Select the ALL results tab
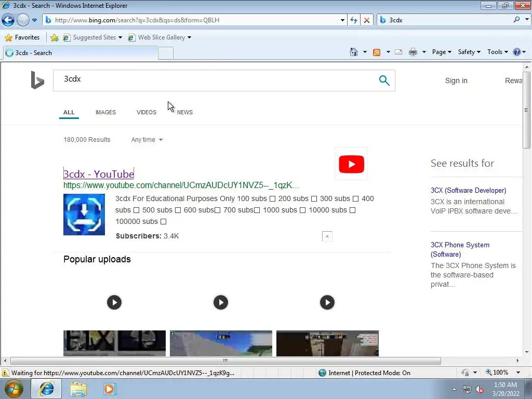Viewport: 532px width, 399px height. point(69,112)
